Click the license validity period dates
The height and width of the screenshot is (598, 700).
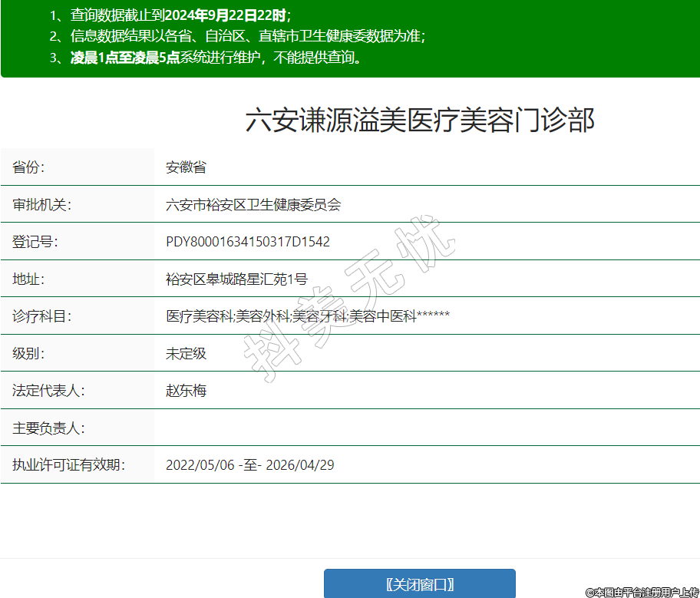click(x=249, y=465)
